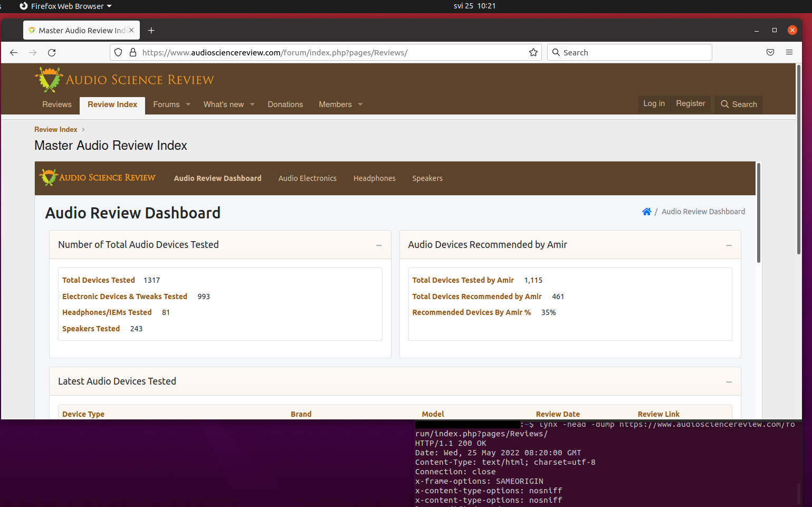The image size is (812, 507).
Task: Open the What's new nav item
Action: point(224,104)
